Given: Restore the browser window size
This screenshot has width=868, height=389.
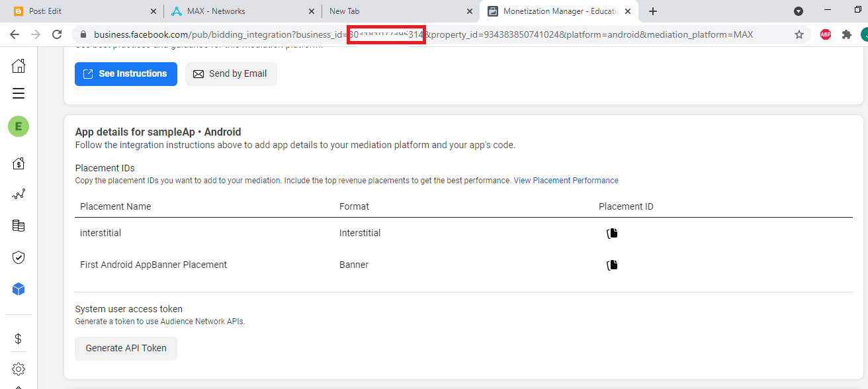Looking at the screenshot, I should coord(858,10).
